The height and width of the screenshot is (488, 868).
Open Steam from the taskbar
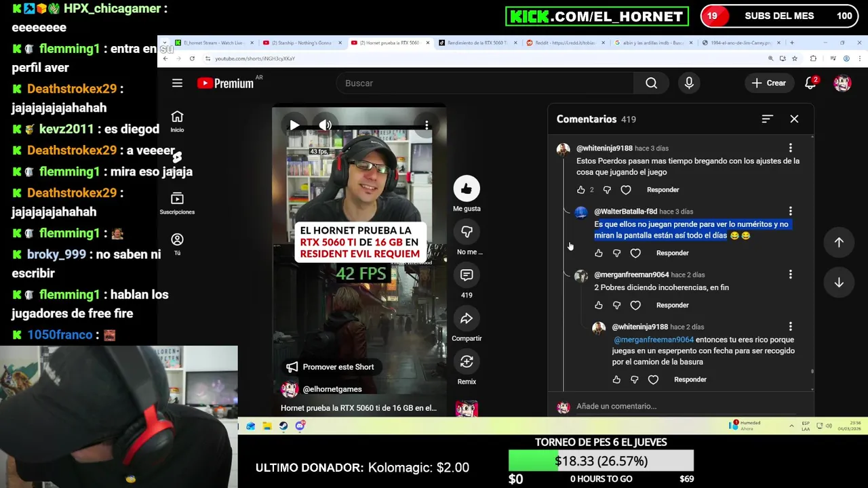point(283,426)
